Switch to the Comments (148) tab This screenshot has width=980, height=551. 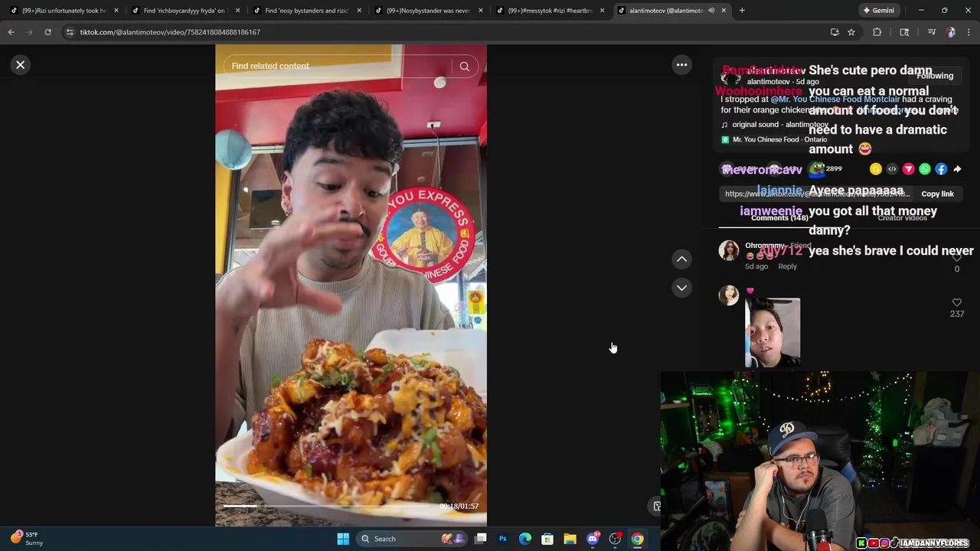click(x=779, y=218)
